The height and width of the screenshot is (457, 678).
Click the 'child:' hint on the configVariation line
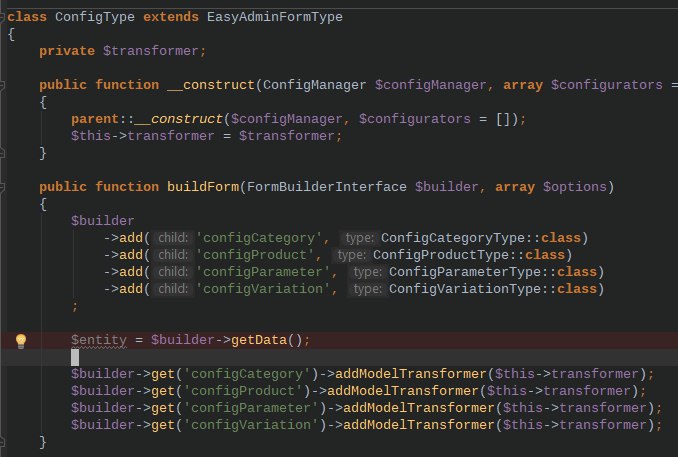(x=173, y=289)
